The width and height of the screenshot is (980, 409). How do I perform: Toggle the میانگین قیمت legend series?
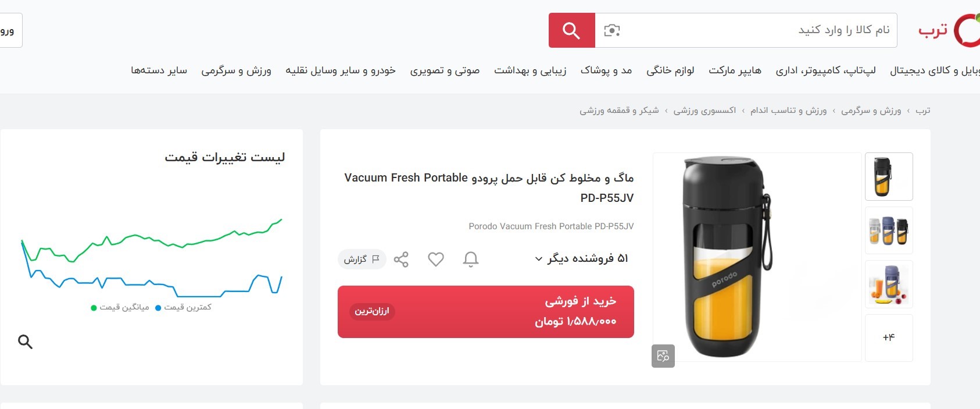coord(120,307)
